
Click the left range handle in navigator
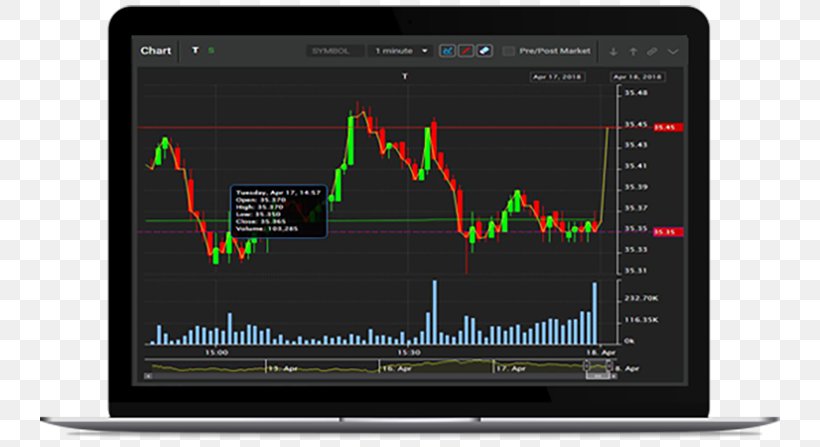coord(586,365)
